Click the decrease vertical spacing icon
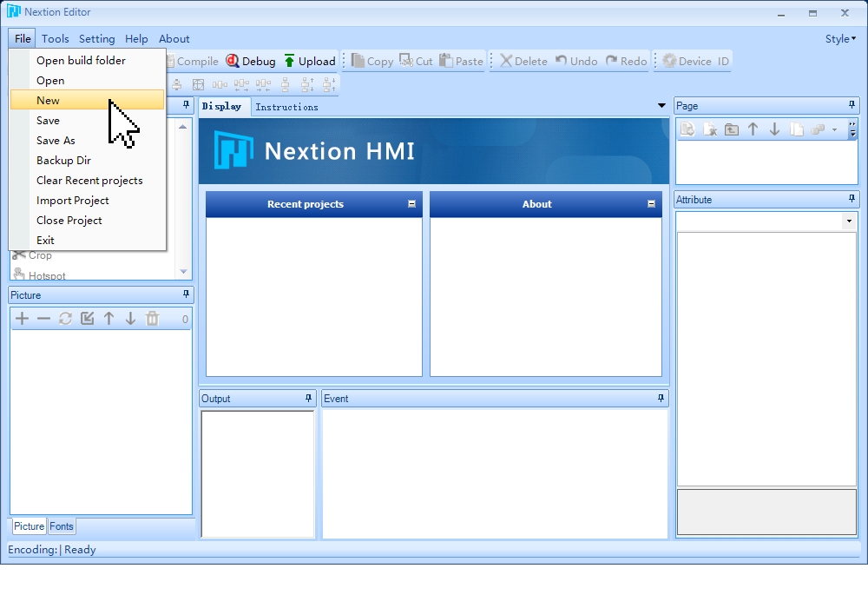The height and width of the screenshot is (595, 868). pos(329,85)
